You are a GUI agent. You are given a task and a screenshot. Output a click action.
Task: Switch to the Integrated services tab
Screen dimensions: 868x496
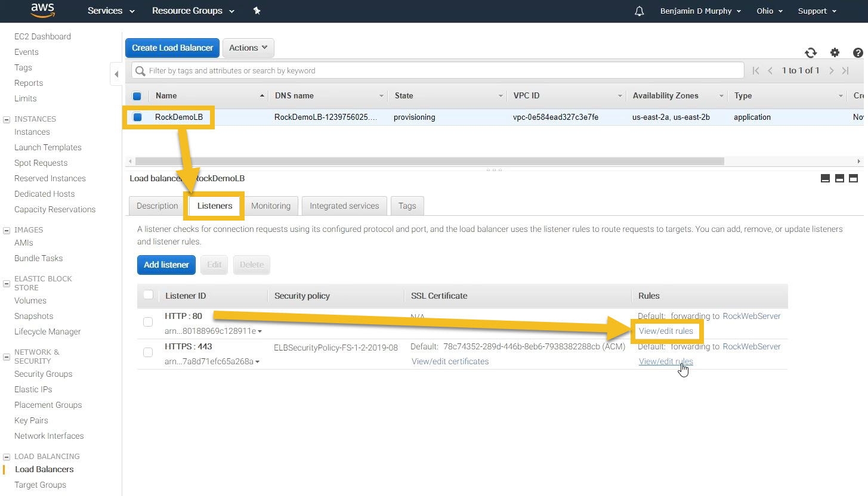344,206
